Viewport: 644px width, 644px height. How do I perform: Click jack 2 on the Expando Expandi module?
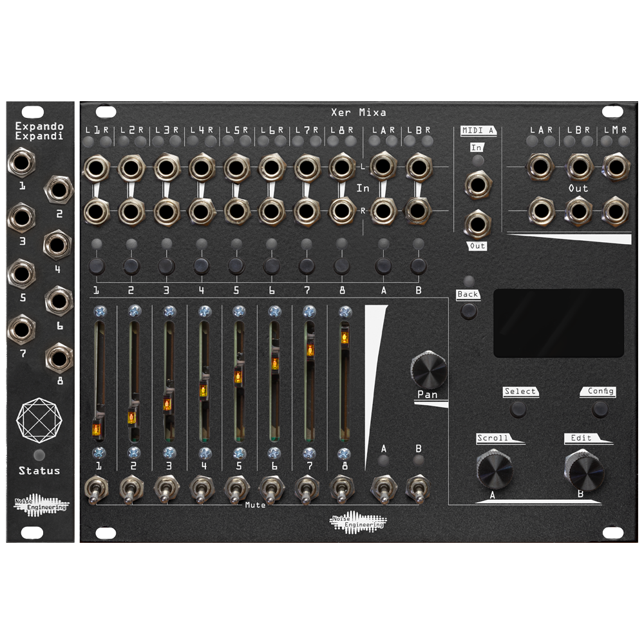click(59, 189)
